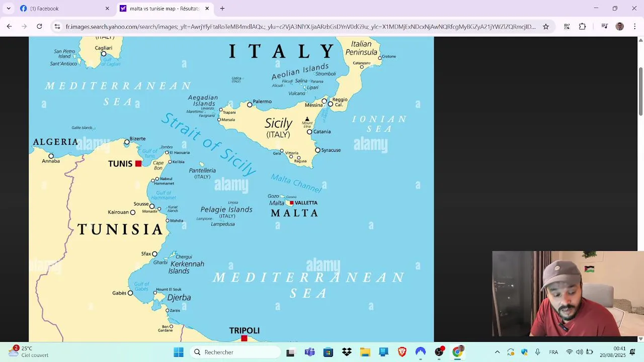Screen dimensions: 644x362
Task: Open the media controls icon
Action: coord(605,27)
